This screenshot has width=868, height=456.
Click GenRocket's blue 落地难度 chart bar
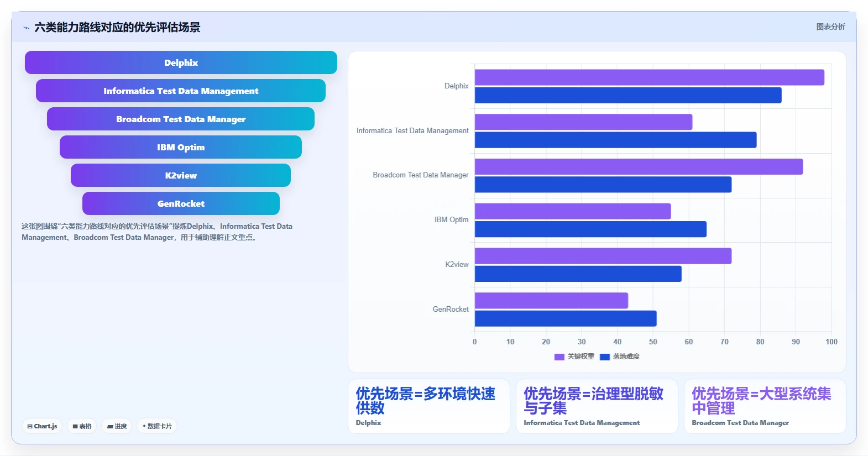[566, 318]
